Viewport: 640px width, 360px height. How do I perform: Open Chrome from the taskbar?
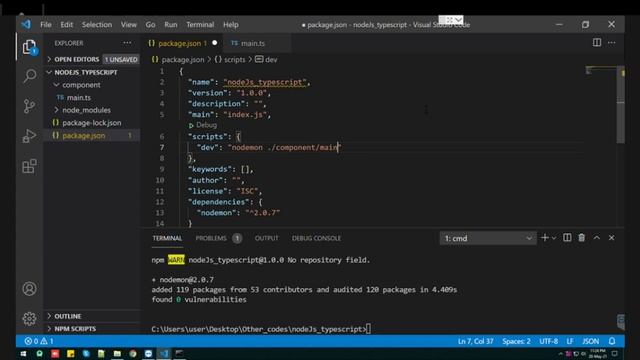tap(133, 353)
